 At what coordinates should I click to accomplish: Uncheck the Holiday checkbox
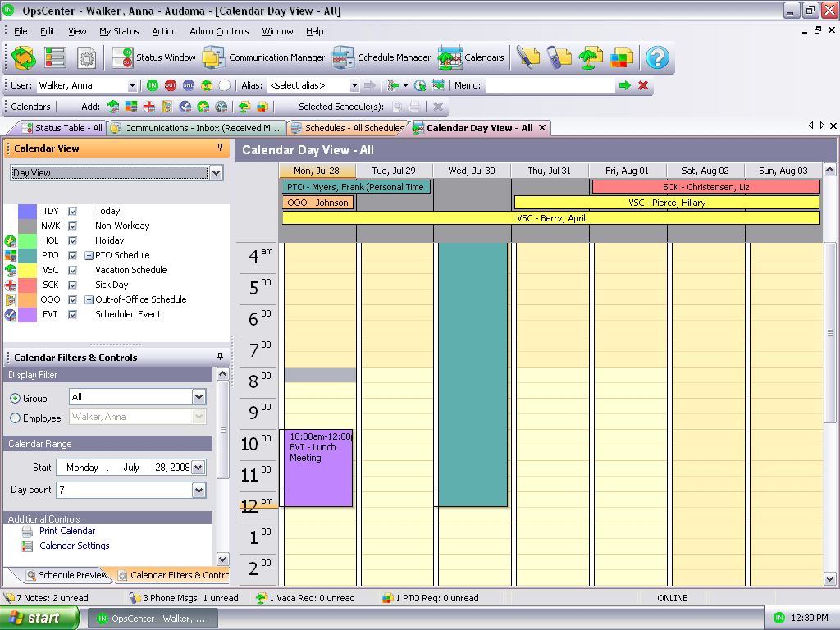pos(73,240)
